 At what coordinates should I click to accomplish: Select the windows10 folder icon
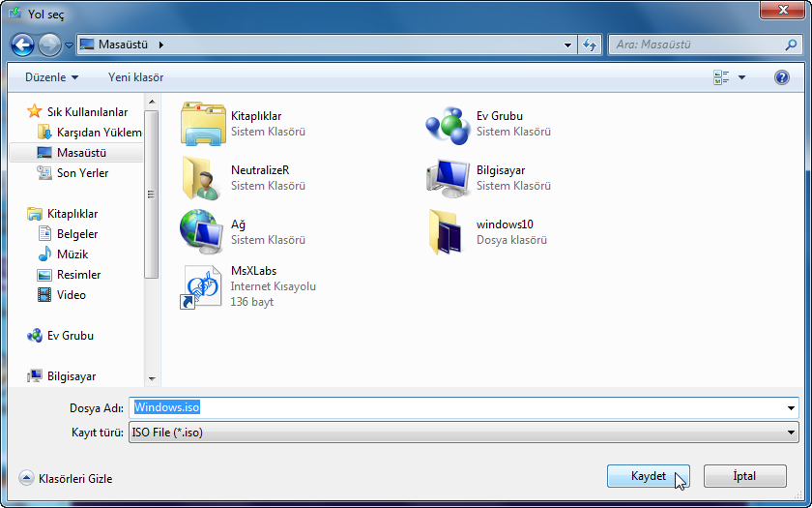pyautogui.click(x=448, y=231)
